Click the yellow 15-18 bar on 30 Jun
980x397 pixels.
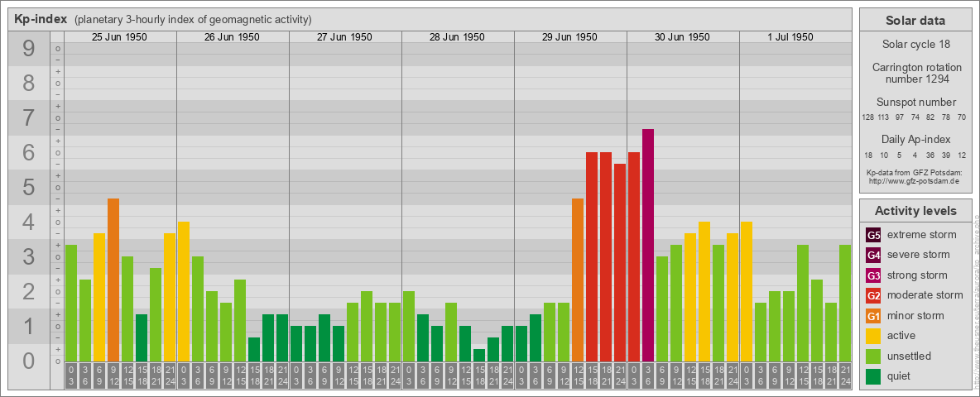pos(704,291)
